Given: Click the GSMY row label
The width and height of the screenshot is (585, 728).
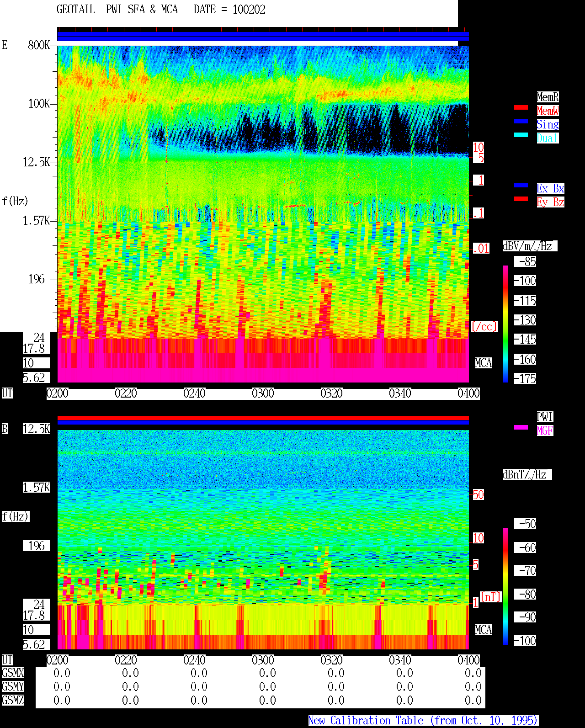Looking at the screenshot, I should click(x=13, y=686).
